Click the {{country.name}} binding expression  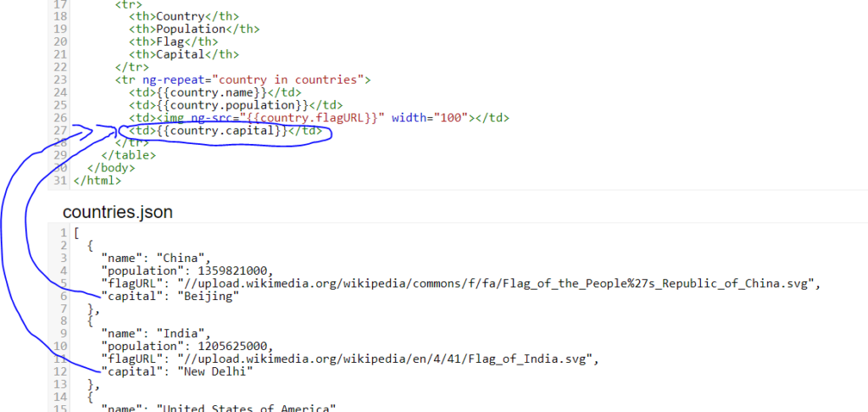(210, 92)
